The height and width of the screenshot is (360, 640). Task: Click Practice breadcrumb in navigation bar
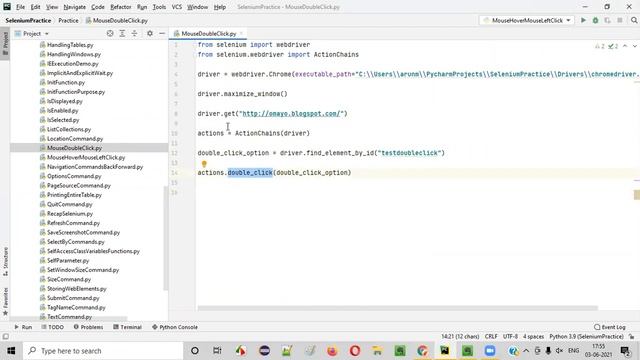tap(68, 20)
